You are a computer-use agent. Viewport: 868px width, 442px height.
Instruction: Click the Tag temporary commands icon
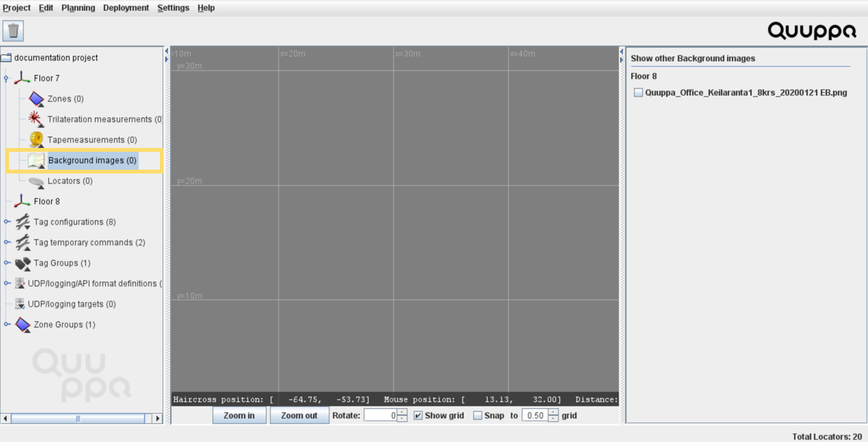click(x=22, y=242)
